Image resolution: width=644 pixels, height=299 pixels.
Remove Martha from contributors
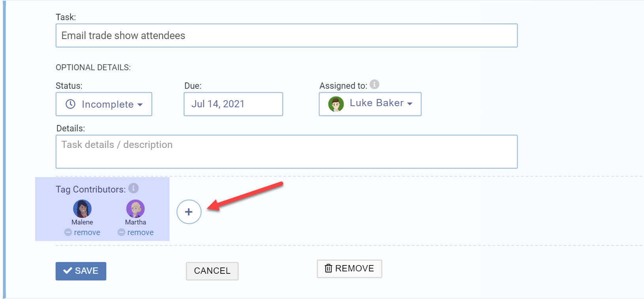140,232
